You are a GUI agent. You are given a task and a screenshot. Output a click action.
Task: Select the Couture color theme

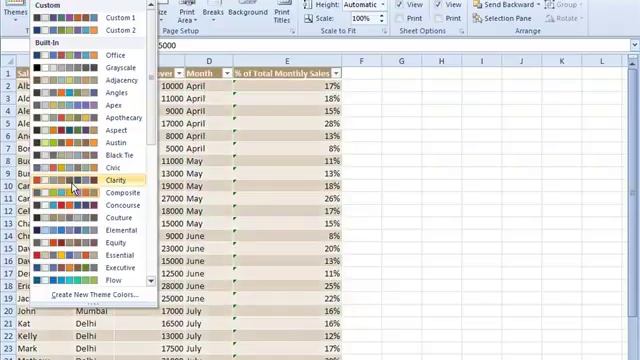point(89,218)
